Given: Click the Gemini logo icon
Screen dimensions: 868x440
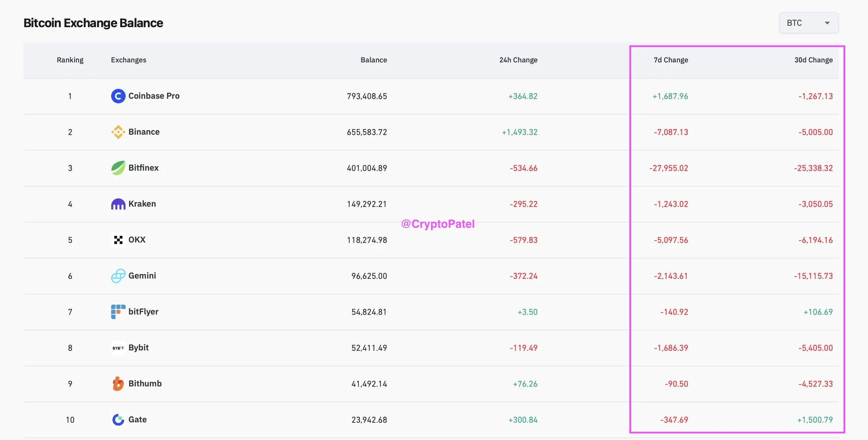Looking at the screenshot, I should [118, 276].
